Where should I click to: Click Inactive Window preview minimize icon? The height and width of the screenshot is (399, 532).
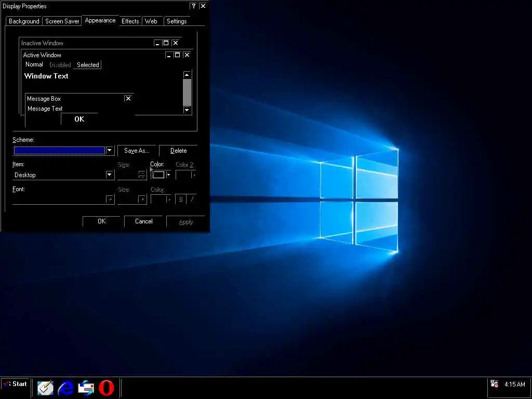point(157,43)
